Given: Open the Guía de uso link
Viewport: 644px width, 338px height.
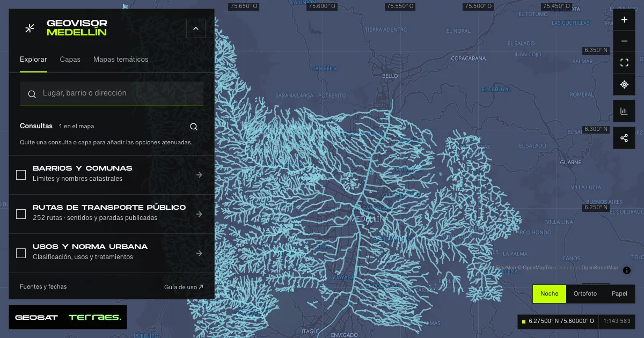Looking at the screenshot, I should click(x=184, y=287).
